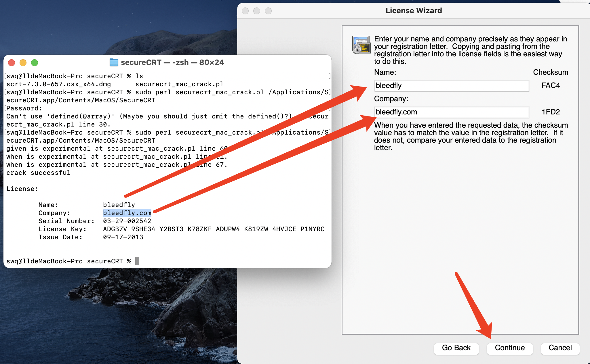590x364 pixels.
Task: Click the Checksum column label
Action: [551, 72]
